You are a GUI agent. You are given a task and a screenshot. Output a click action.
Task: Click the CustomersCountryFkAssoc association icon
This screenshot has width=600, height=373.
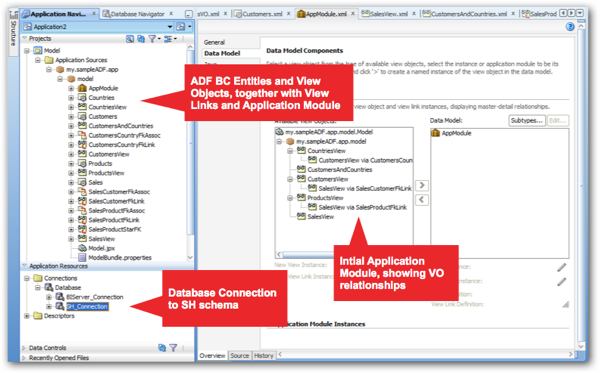tap(82, 135)
